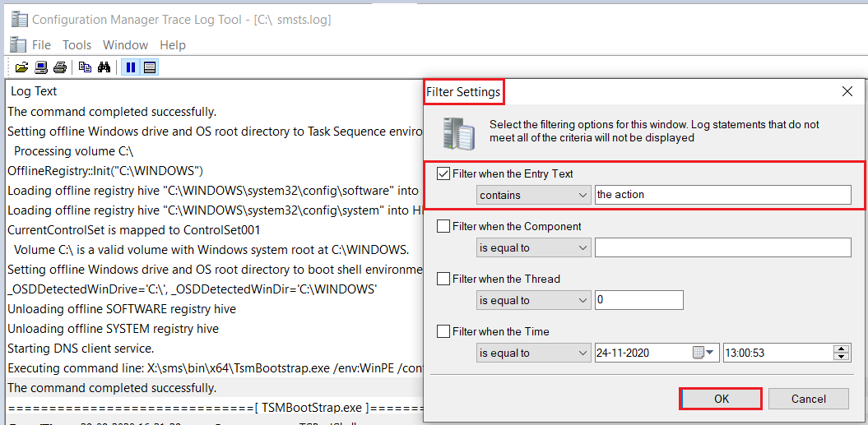
Task: Select row 'Unloading offline SYSTEM registry hive'
Action: click(214, 329)
